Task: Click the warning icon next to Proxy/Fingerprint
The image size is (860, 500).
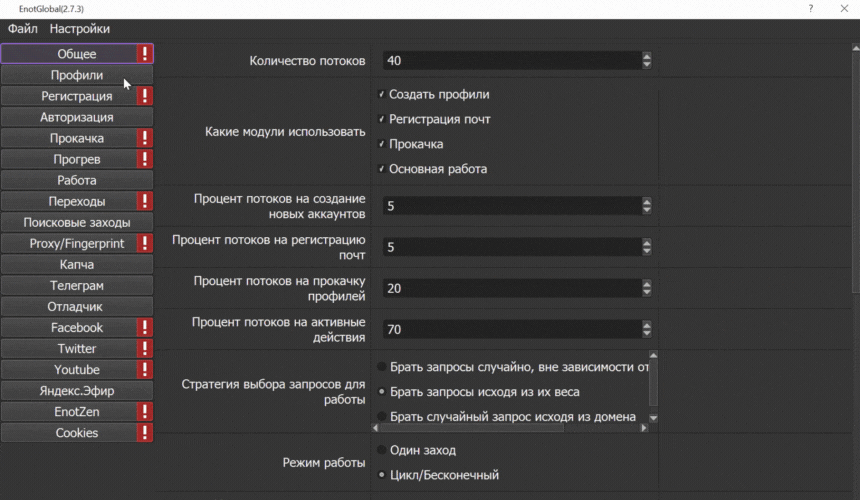Action: click(145, 243)
